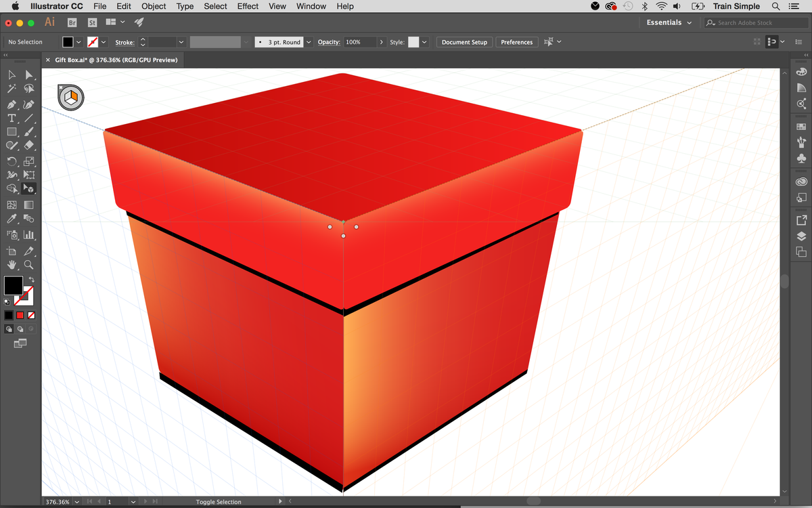Set stroke to None using red slash swatch
This screenshot has height=508, width=812.
coord(30,315)
